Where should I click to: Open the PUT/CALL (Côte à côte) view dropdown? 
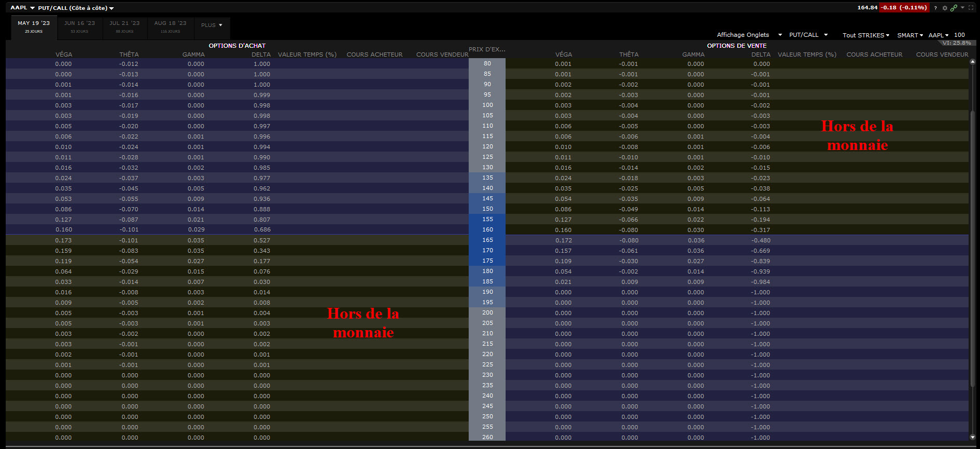tap(76, 8)
